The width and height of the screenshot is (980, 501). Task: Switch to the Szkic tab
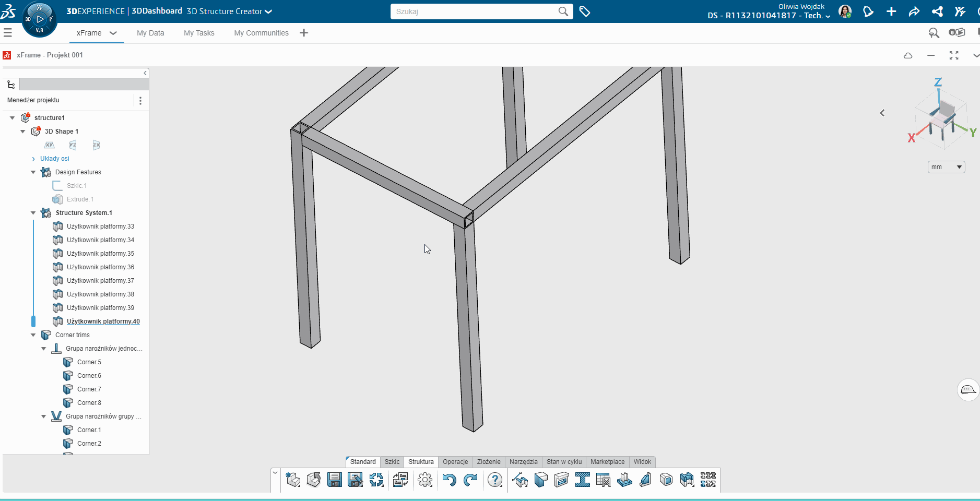click(x=392, y=462)
